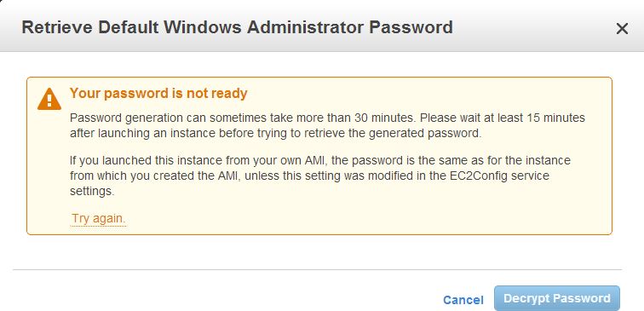Click the paragraph about launching from your own AMI
The image size is (644, 311).
pos(320,176)
